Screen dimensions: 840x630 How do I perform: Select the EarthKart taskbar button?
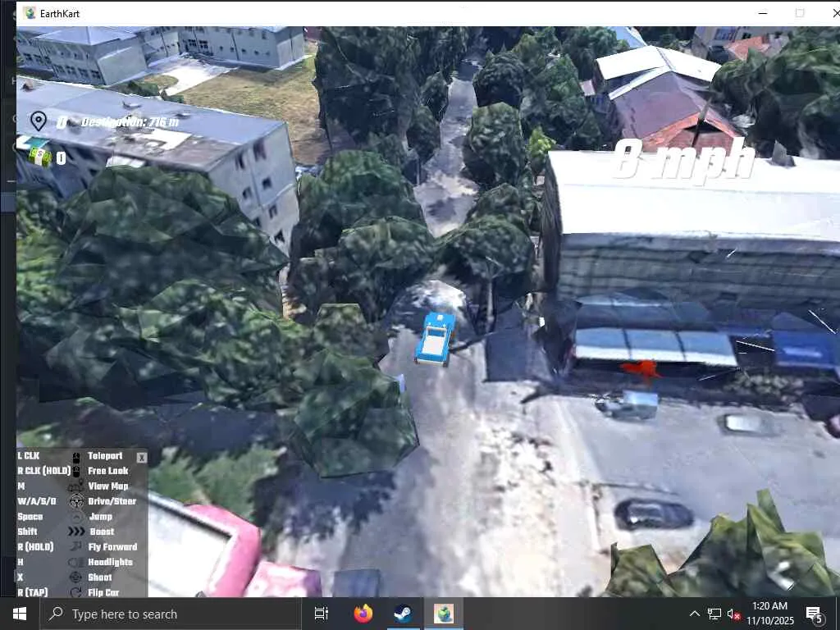[444, 614]
